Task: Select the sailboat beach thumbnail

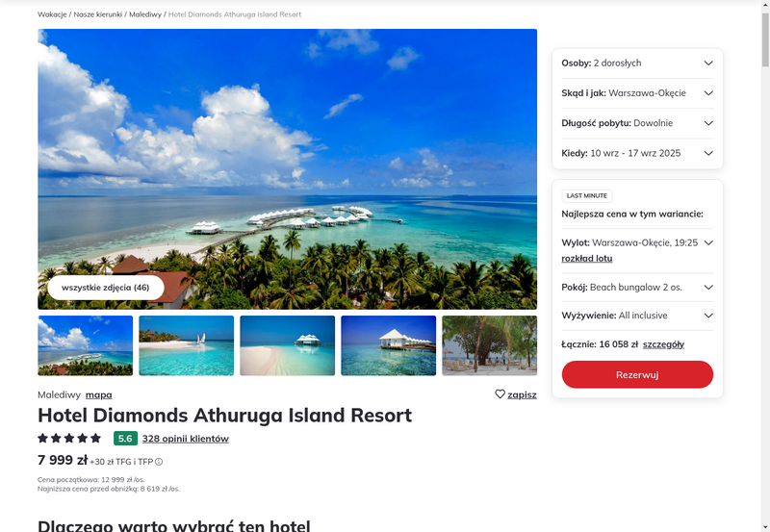Action: (x=187, y=345)
